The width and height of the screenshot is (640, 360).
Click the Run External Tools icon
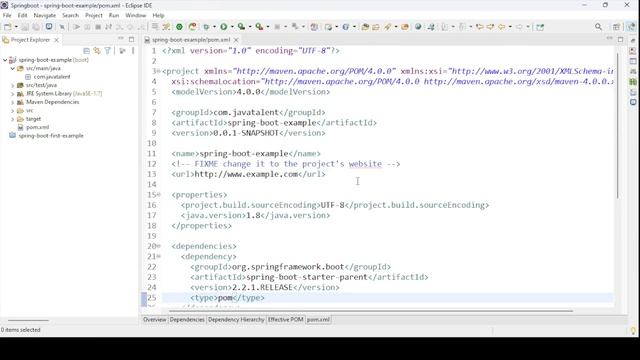pyautogui.click(x=259, y=27)
